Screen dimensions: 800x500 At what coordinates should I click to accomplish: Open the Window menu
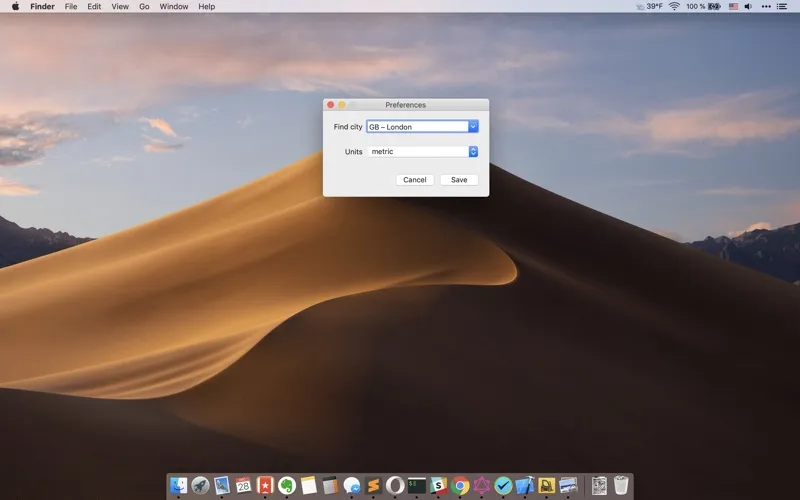tap(173, 6)
